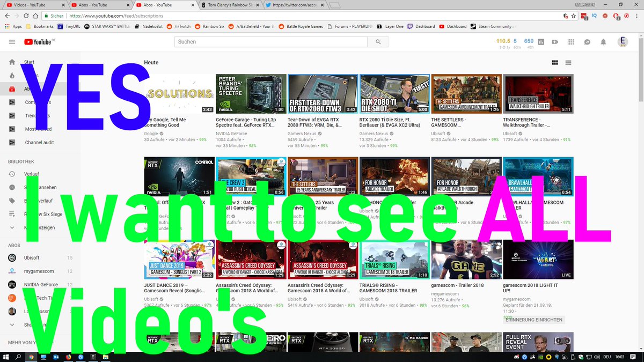This screenshot has height=362, width=644.
Task: Open Just Dance 2019 songlist thumbnail
Action: [x=179, y=260]
